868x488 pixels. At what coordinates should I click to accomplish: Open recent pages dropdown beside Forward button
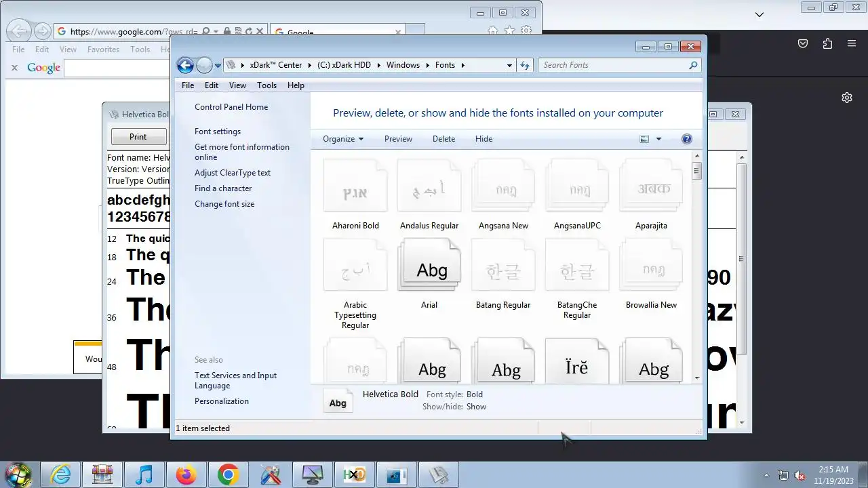(218, 66)
